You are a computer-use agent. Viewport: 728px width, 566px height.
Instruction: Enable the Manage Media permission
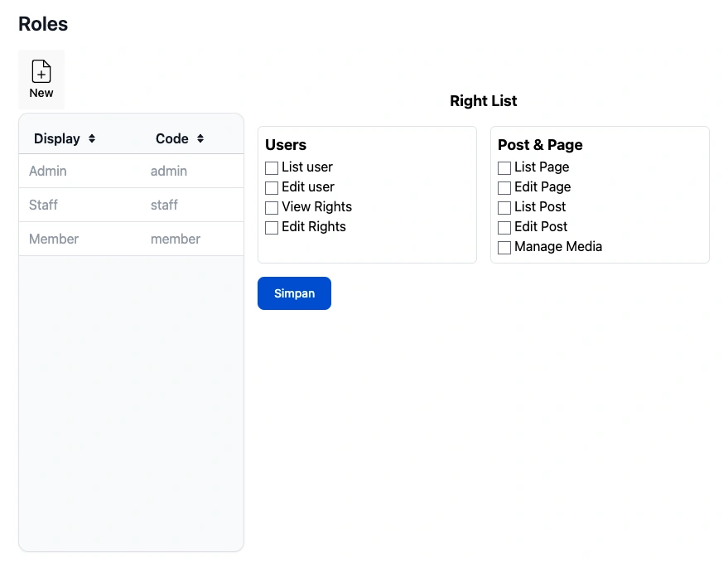504,248
